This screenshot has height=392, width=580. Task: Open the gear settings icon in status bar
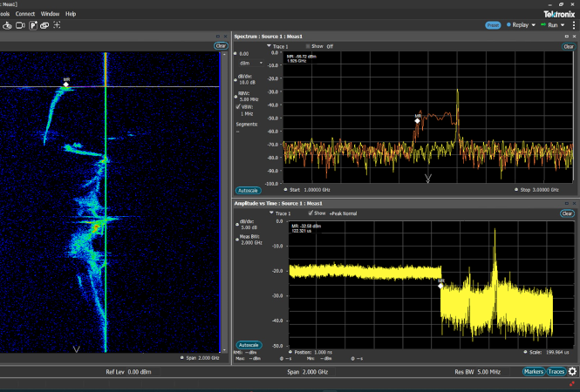(572, 371)
